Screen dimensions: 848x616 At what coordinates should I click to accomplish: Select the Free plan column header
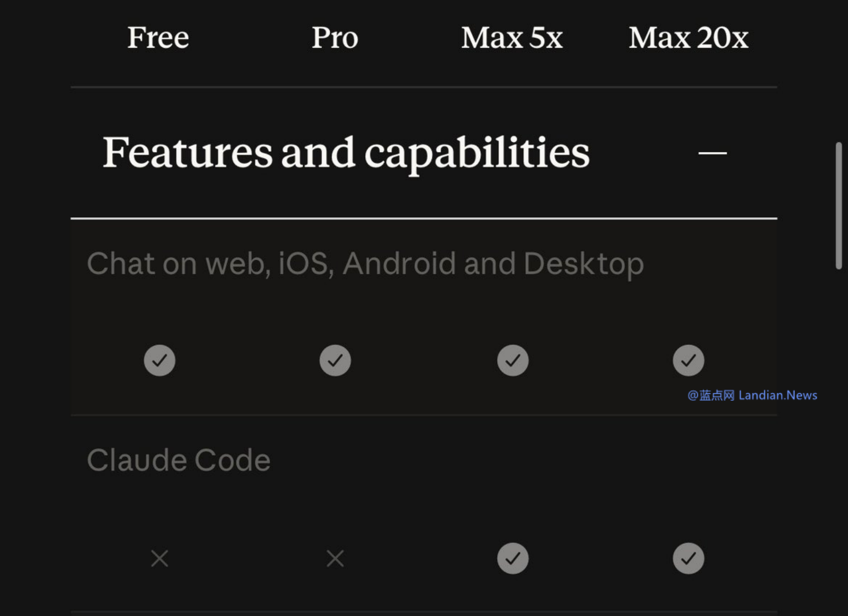coord(158,38)
